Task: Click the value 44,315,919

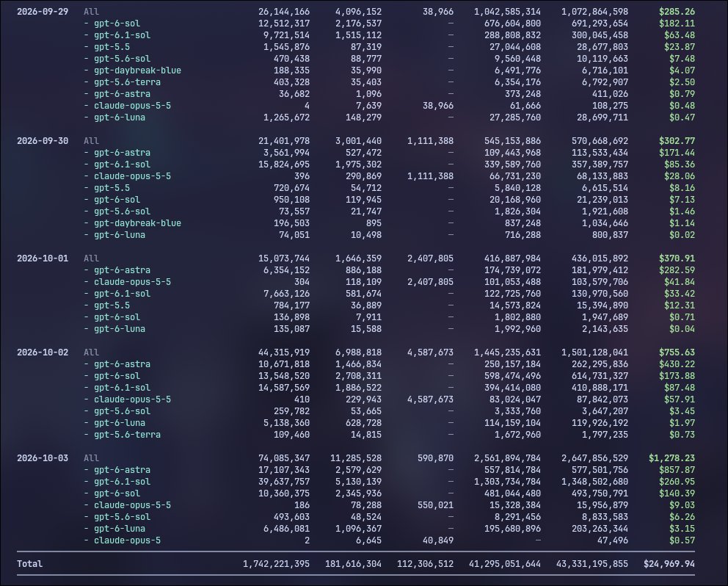Action: (x=284, y=352)
